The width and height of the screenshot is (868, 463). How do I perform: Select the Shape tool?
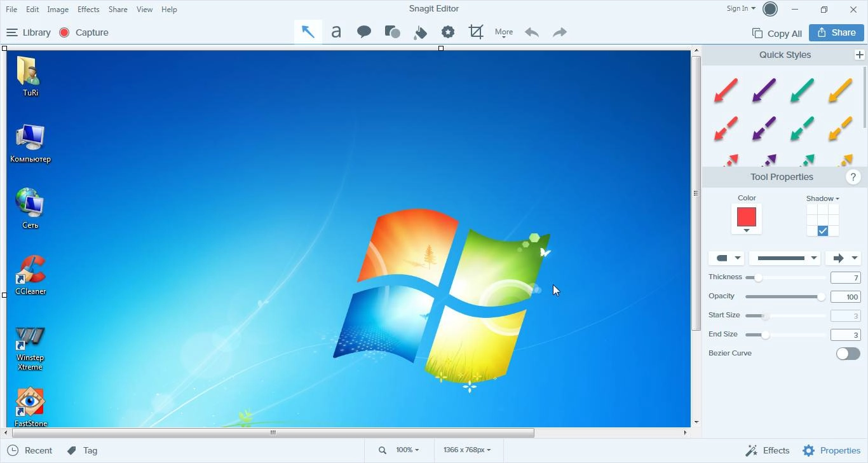[392, 32]
